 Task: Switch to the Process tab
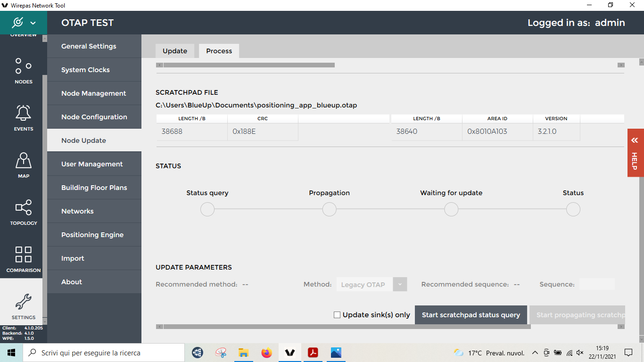click(219, 51)
